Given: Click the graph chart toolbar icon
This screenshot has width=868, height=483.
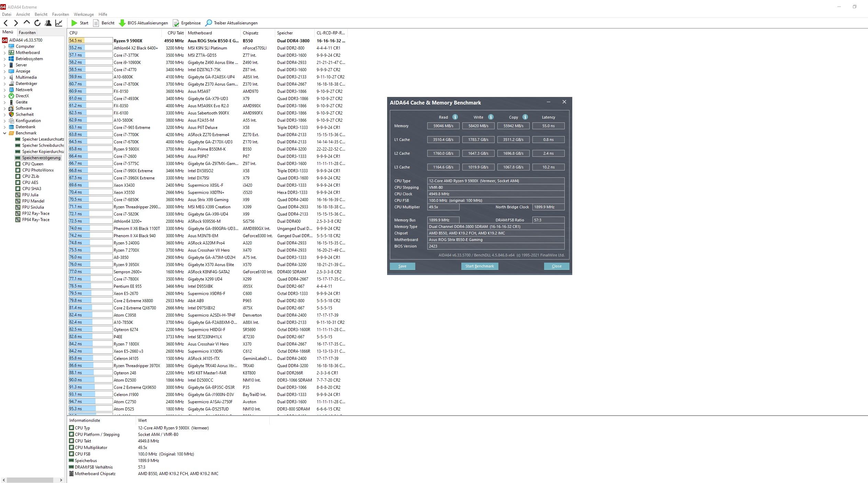Looking at the screenshot, I should click(59, 23).
